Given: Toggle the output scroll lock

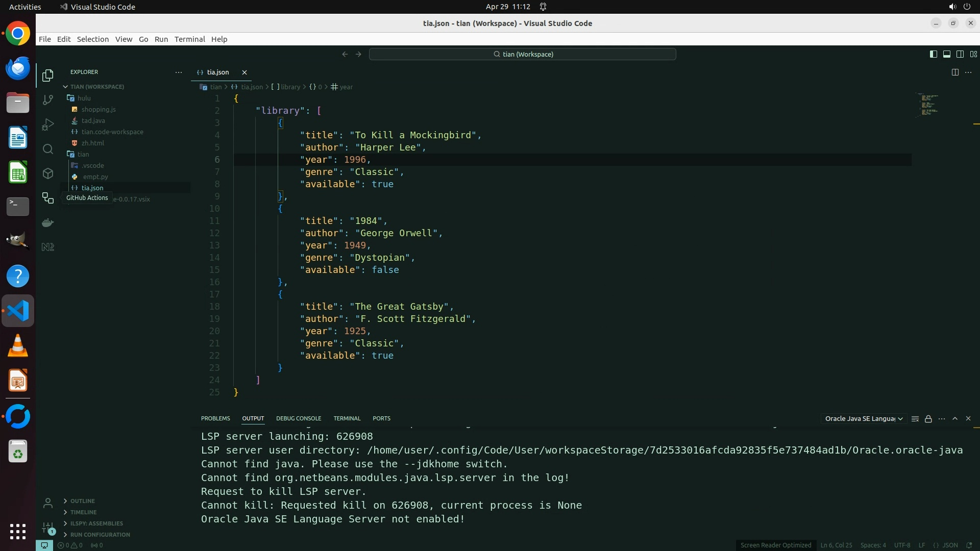Looking at the screenshot, I should point(928,419).
